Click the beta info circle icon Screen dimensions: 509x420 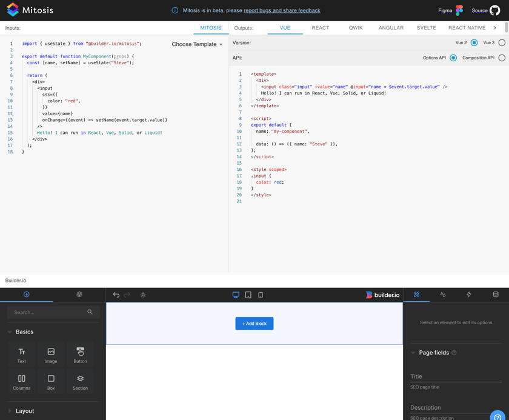point(175,10)
